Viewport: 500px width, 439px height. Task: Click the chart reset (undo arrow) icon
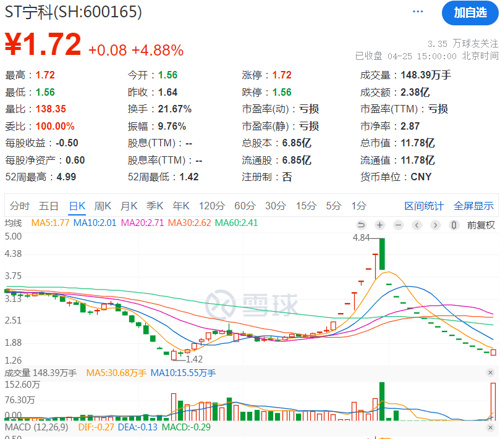tap(361, 225)
